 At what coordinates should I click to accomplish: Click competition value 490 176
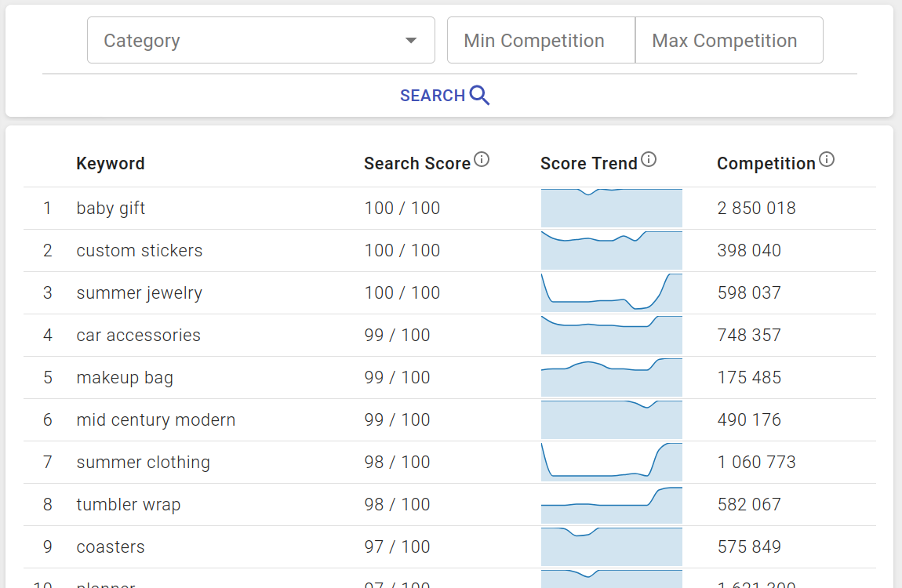pos(749,420)
